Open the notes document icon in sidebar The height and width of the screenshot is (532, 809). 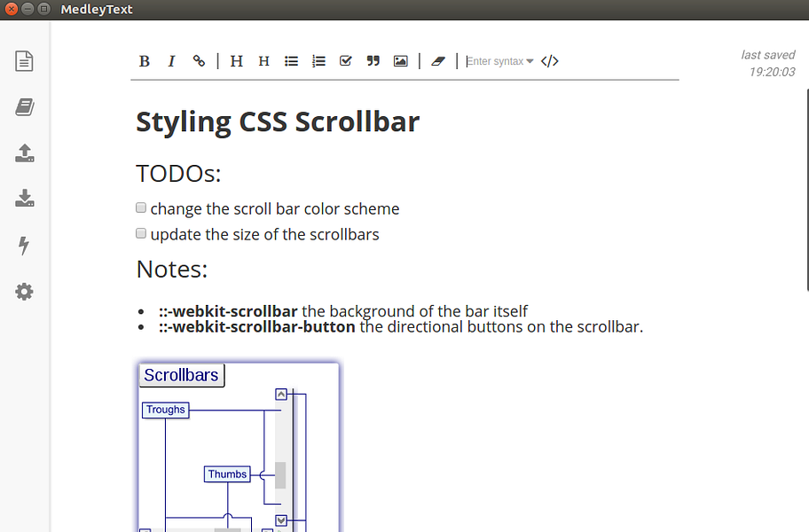[24, 61]
